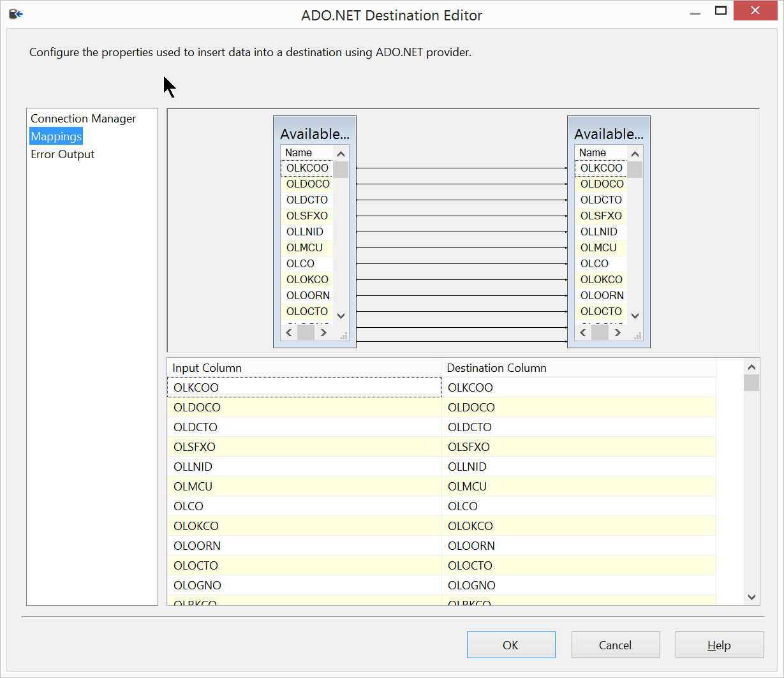Click the OLOCTO Input Column cell
Image resolution: width=784 pixels, height=678 pixels.
304,566
